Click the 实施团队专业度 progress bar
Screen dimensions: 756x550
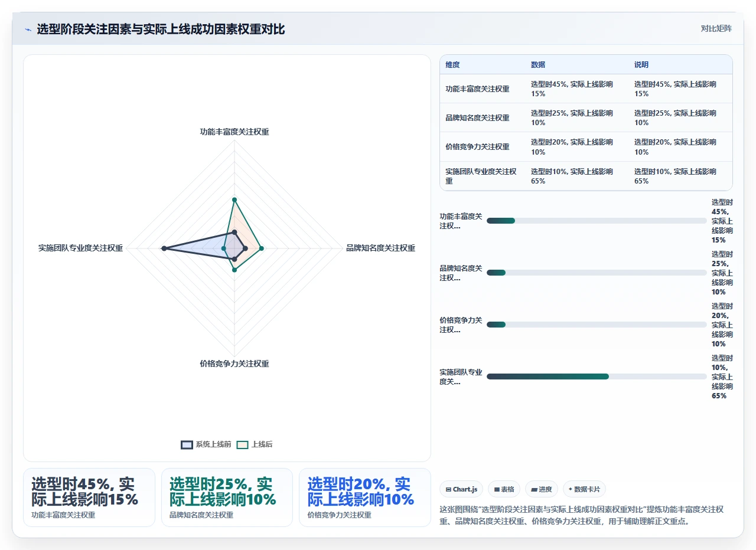pyautogui.click(x=597, y=377)
